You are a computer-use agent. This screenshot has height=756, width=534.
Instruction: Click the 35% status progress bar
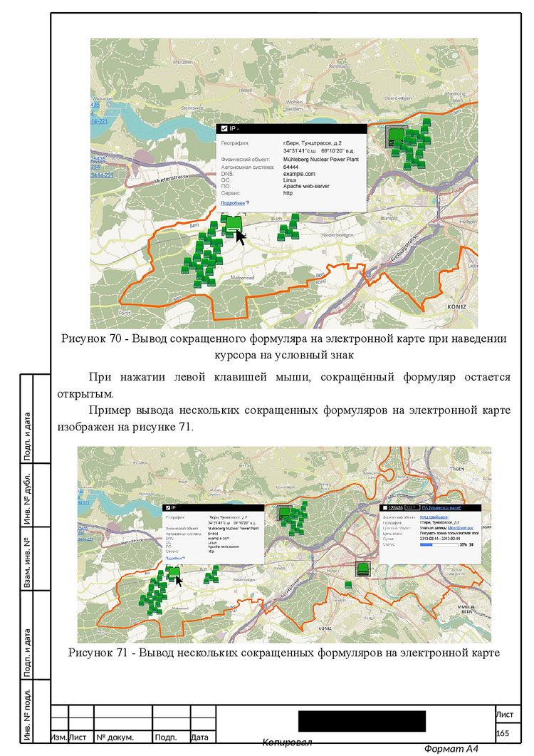(439, 545)
